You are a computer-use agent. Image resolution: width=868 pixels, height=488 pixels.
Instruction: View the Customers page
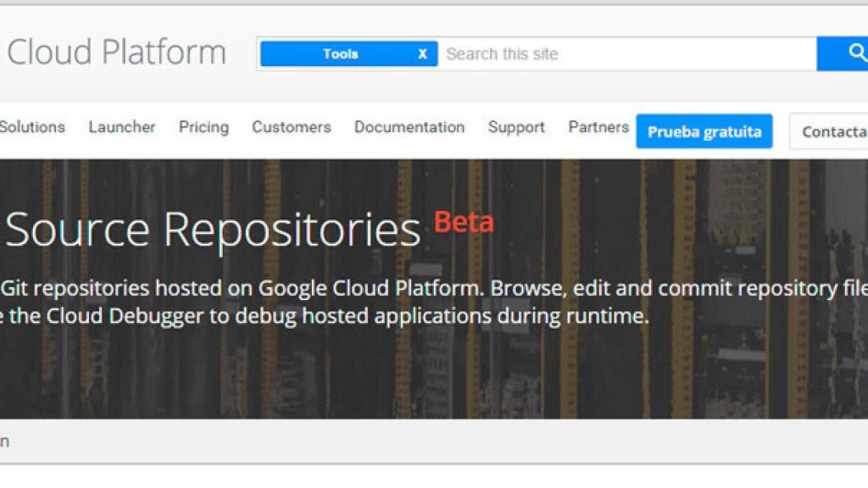pyautogui.click(x=291, y=127)
